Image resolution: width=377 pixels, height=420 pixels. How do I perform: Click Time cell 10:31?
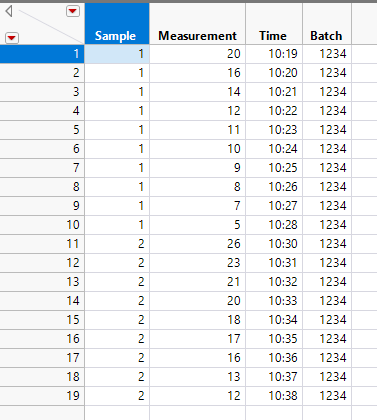coord(274,263)
